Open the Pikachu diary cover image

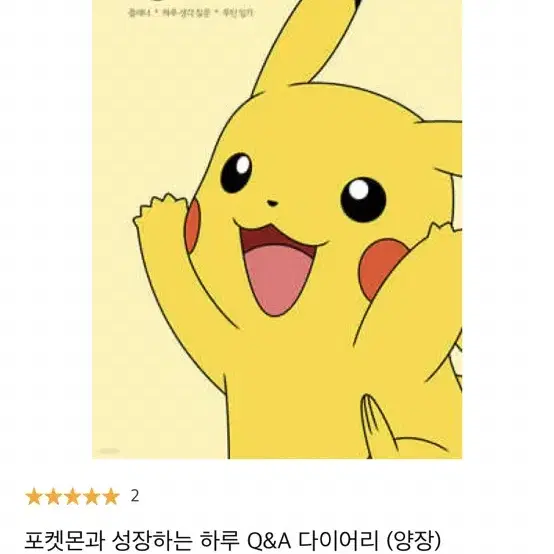[277, 229]
